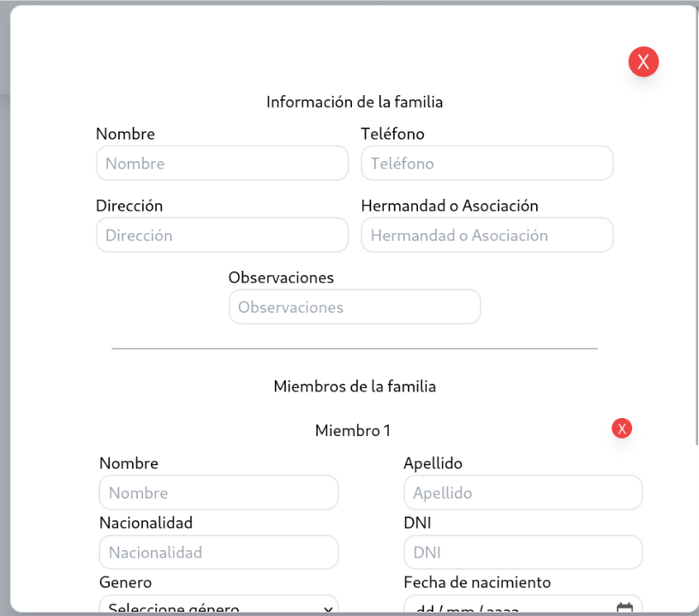Click into the Apellido field
Screen dimensions: 699x616
coord(523,493)
